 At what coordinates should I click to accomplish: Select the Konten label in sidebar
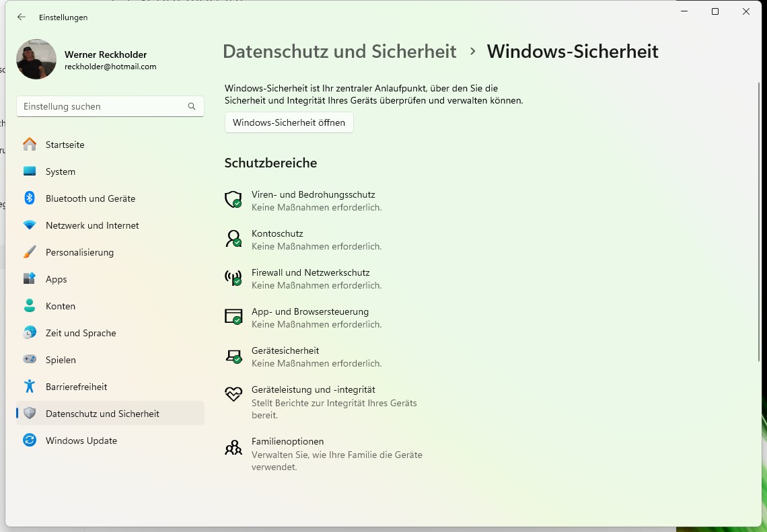click(x=61, y=306)
